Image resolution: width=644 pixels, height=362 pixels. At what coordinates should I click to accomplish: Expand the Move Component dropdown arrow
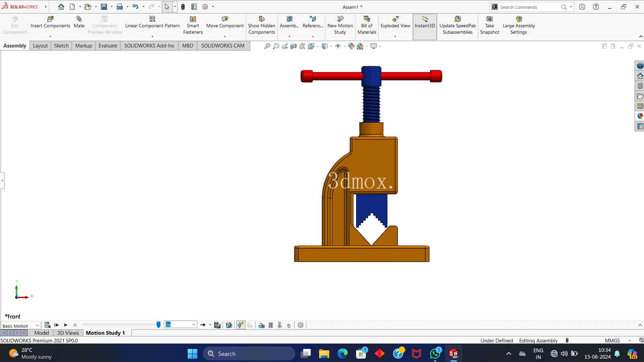click(225, 36)
